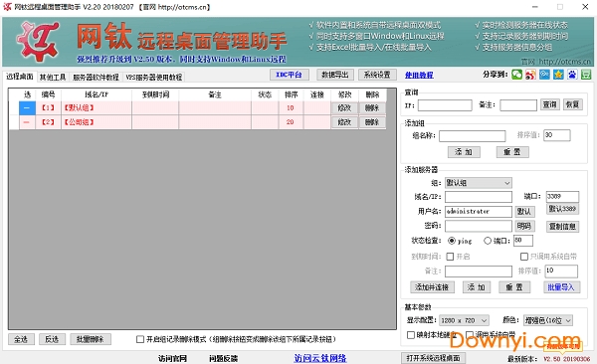
Task: Toggle 调用系统自带 checkbox in 基本参数
Action: (x=470, y=335)
